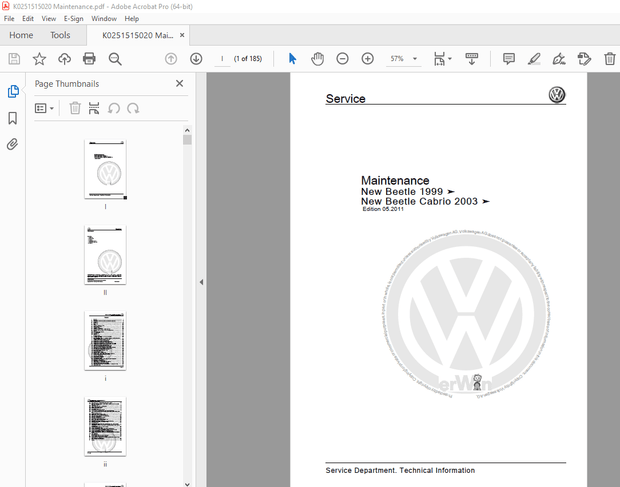Expand the fit page dropdown arrow

tap(450, 59)
